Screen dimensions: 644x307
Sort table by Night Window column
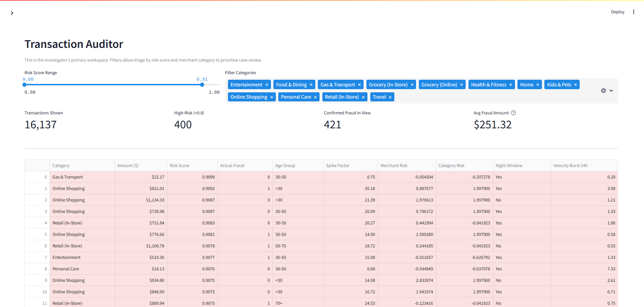tap(522, 165)
